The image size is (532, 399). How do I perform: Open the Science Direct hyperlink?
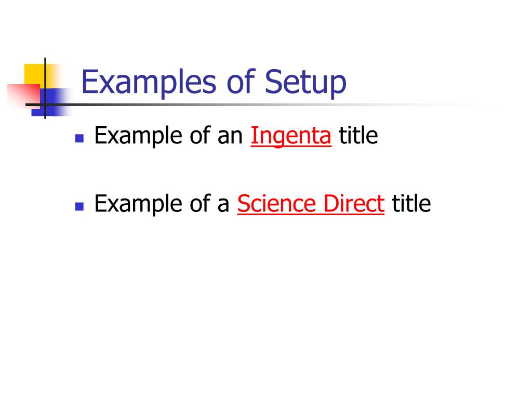click(x=311, y=204)
